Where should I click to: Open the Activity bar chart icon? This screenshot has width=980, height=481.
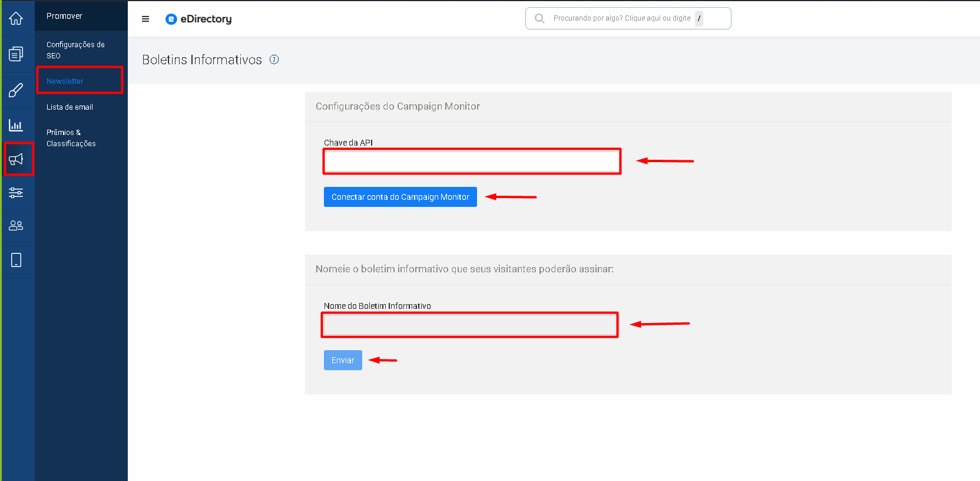click(16, 125)
